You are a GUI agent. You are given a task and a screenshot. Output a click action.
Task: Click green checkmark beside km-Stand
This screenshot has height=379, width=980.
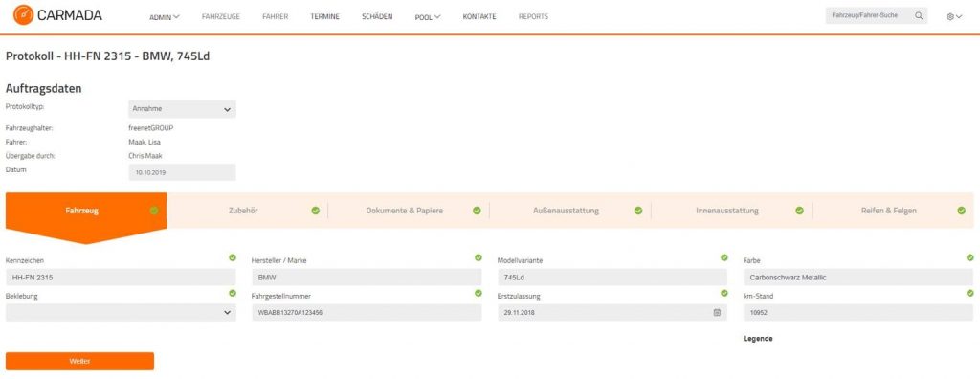(x=970, y=293)
